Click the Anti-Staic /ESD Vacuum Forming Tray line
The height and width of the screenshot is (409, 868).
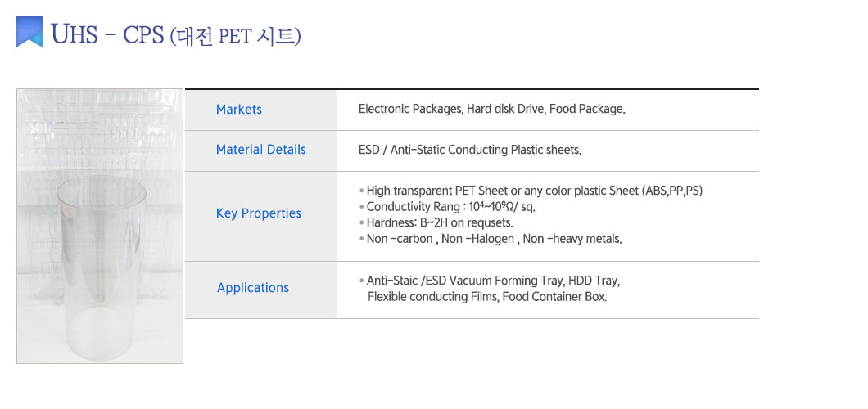490,281
